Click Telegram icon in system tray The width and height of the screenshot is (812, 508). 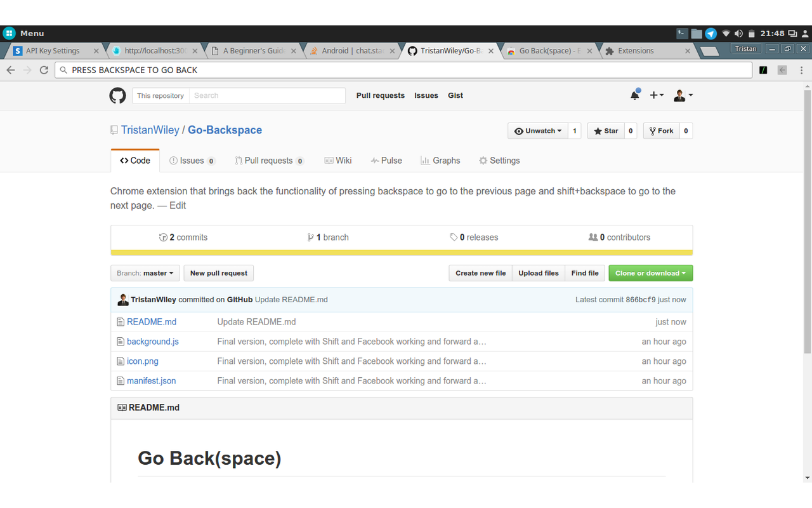[711, 34]
